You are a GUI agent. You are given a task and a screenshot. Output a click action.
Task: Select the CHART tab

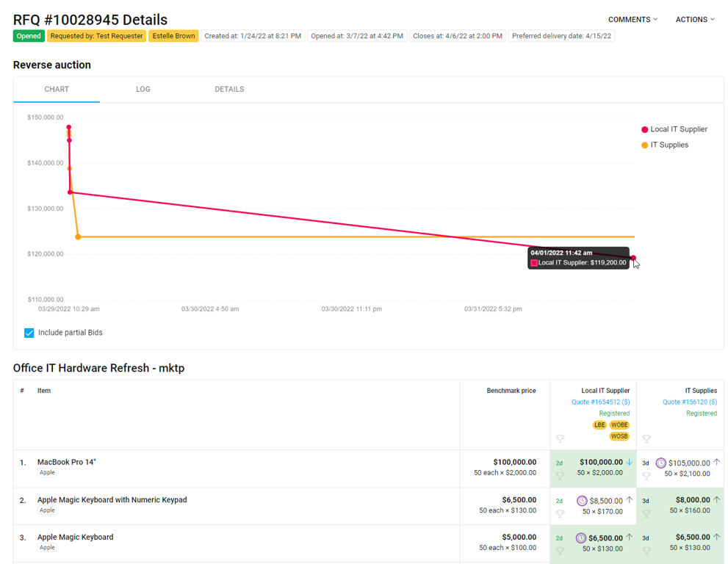tap(57, 89)
